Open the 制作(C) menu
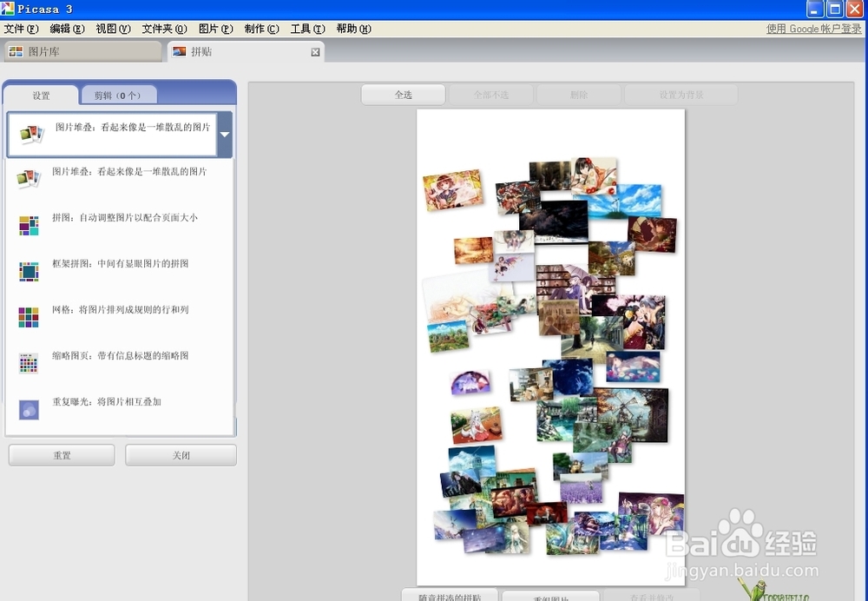This screenshot has height=601, width=868. 261,29
